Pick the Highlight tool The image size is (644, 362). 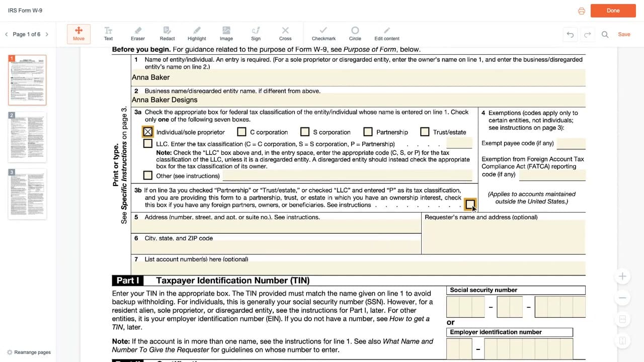(197, 34)
